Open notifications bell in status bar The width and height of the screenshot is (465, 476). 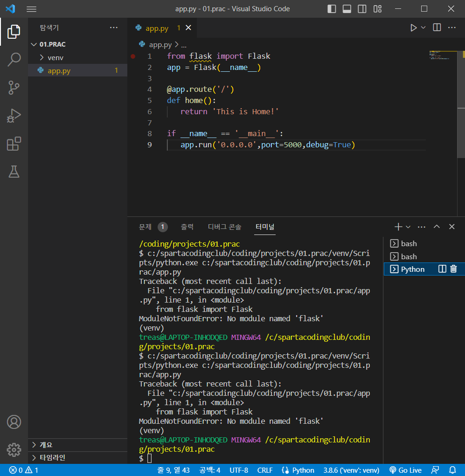[x=452, y=470]
